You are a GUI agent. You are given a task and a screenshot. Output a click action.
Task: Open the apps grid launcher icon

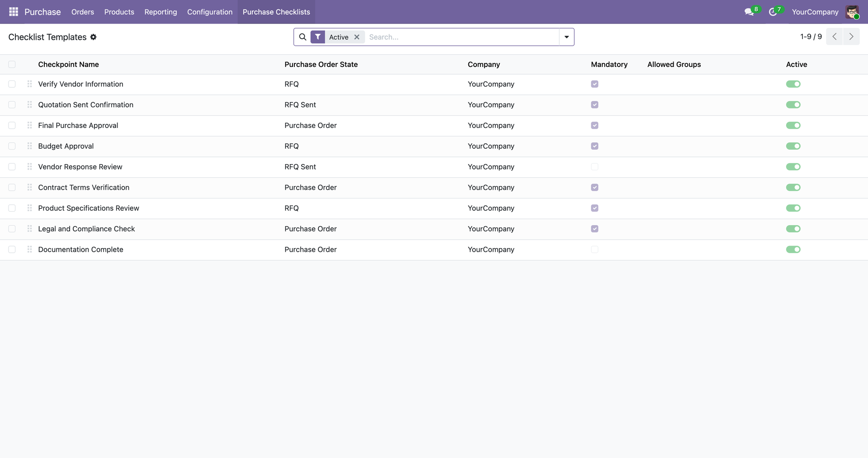[13, 12]
